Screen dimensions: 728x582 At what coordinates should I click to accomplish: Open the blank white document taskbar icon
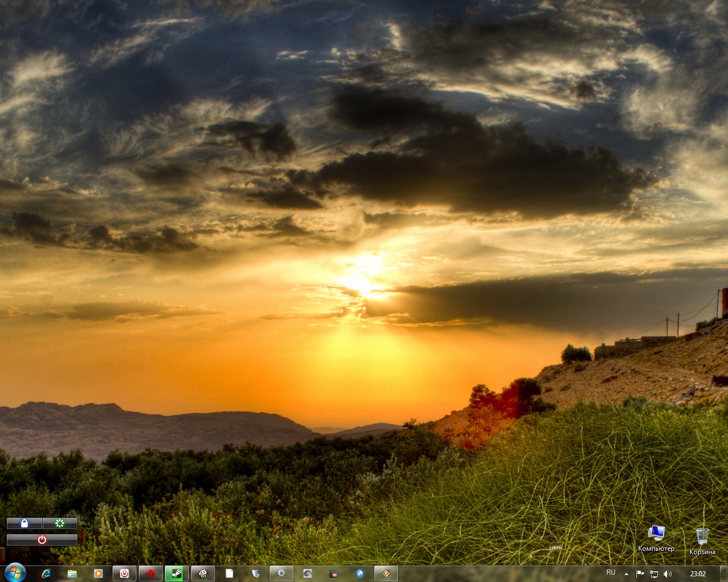[229, 573]
